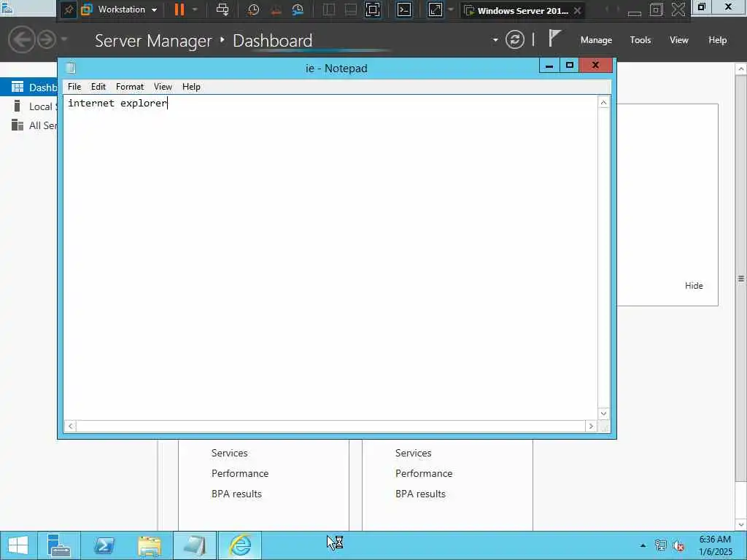Minimize the Notepad window

(549, 65)
